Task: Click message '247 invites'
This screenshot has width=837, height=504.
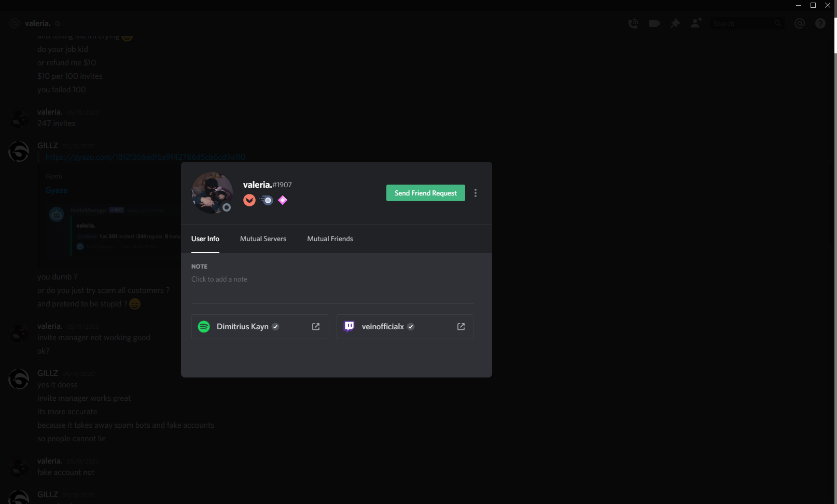Action: 57,123
